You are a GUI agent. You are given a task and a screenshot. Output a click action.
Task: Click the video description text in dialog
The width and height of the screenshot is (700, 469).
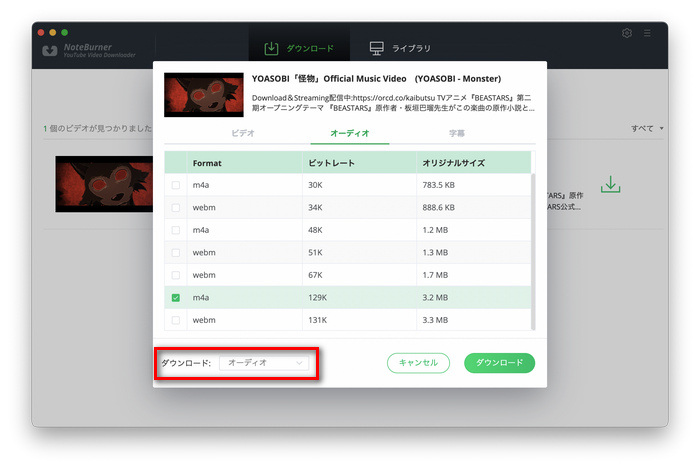(x=393, y=103)
